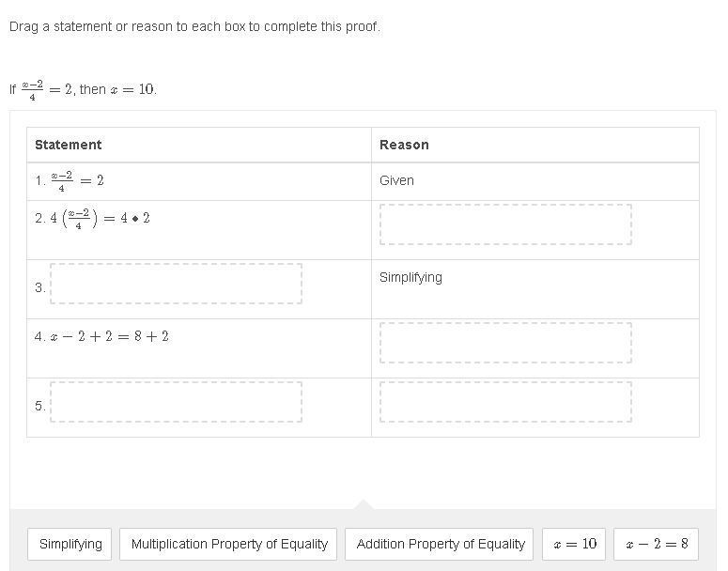Click the empty statement box for step 3
Screen dimensions: 728x571
(x=176, y=284)
